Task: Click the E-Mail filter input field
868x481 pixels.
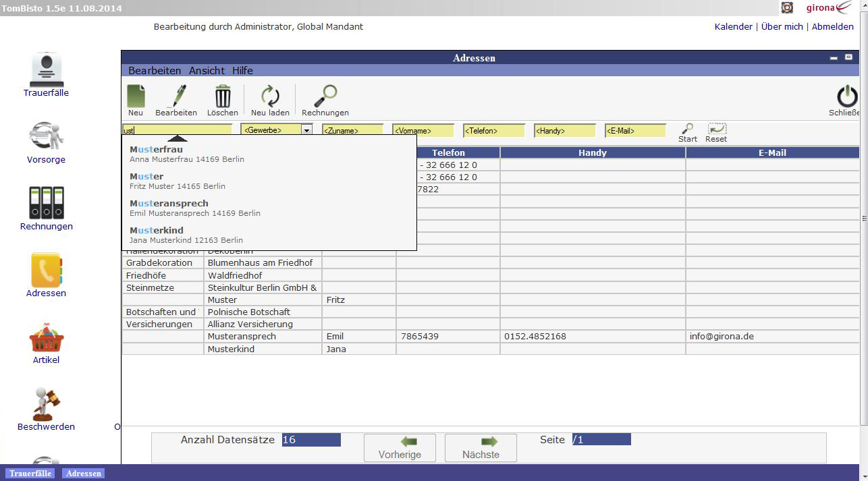Action: 634,131
